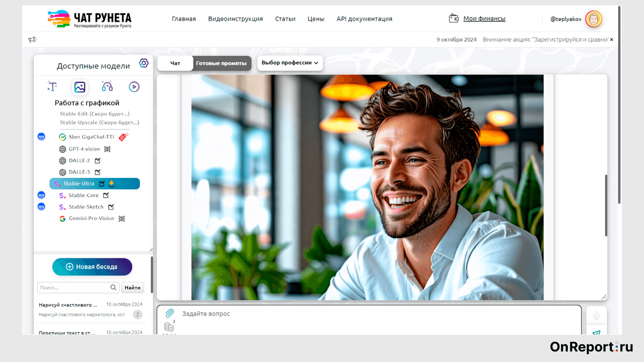Open the Статьи menu item
The width and height of the screenshot is (644, 362).
(285, 19)
